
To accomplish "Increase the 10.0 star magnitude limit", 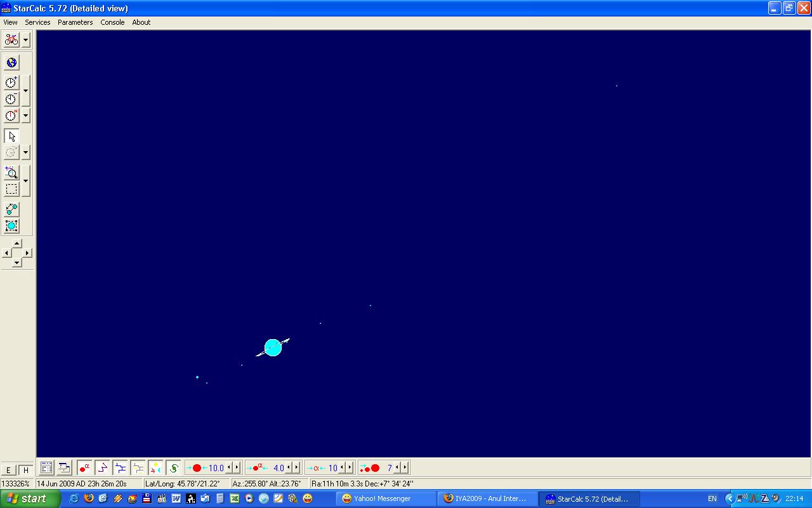I will click(237, 468).
